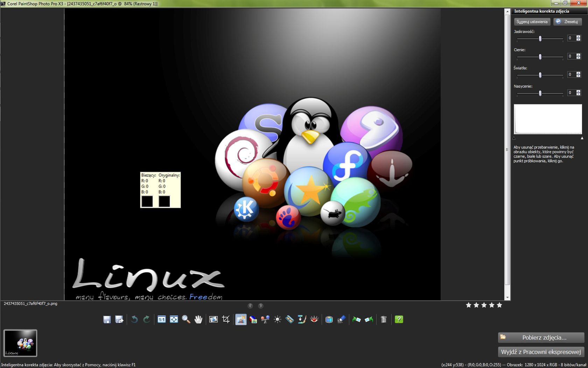This screenshot has width=588, height=368.
Task: Open the White Balance scales tool
Action: (x=265, y=319)
